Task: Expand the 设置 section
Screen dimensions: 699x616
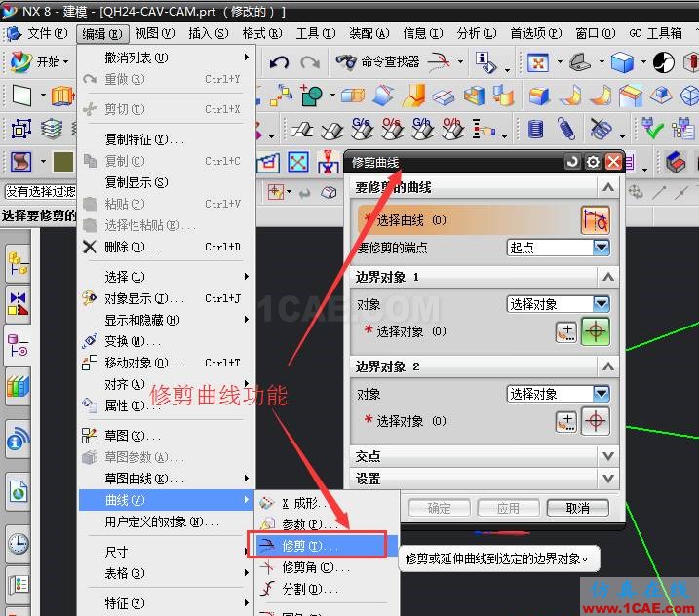Action: (x=608, y=479)
